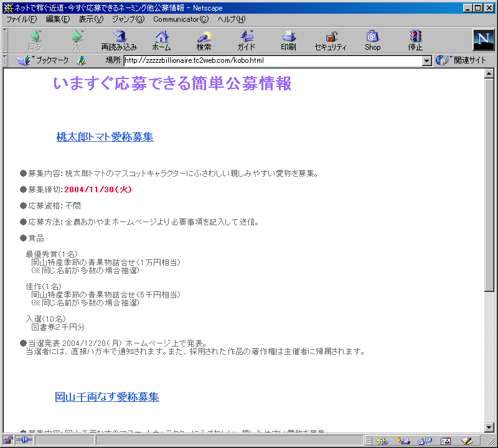Viewport: 498px width, 448px height.
Task: Open Navigator from the component bar
Action: (382, 441)
